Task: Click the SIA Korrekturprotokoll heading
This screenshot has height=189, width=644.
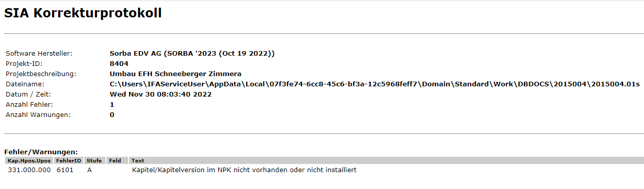Action: pyautogui.click(x=83, y=14)
